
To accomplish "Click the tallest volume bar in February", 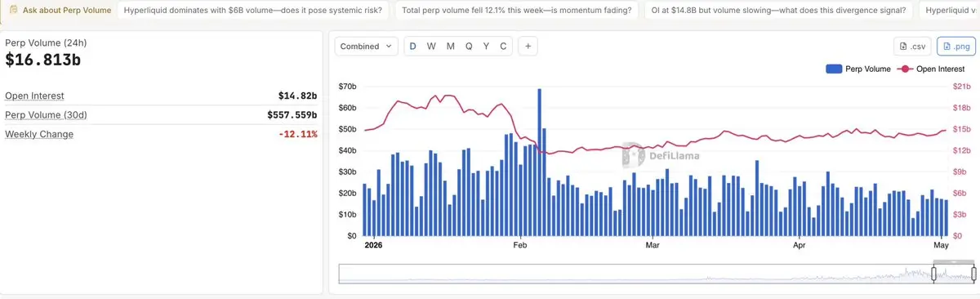I will (540, 162).
